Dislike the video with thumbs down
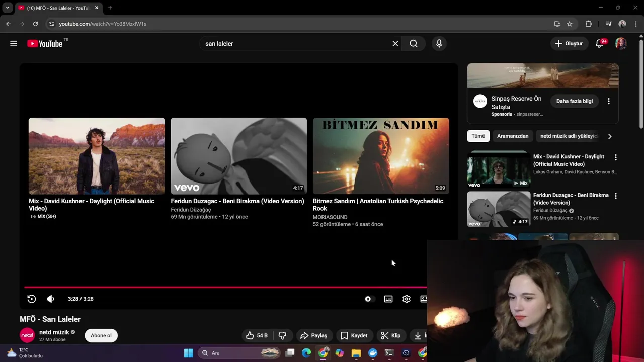The width and height of the screenshot is (644, 362). click(283, 335)
